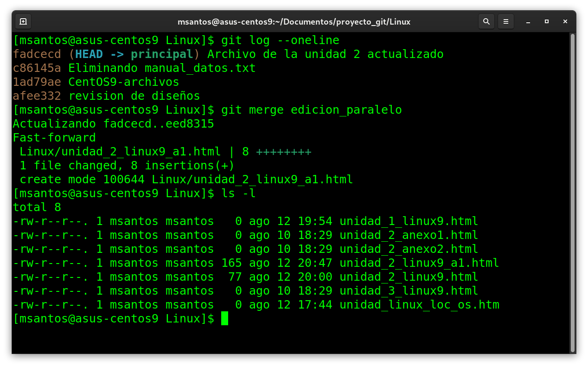588x367 pixels.
Task: Click the branch name principal
Action: (162, 54)
